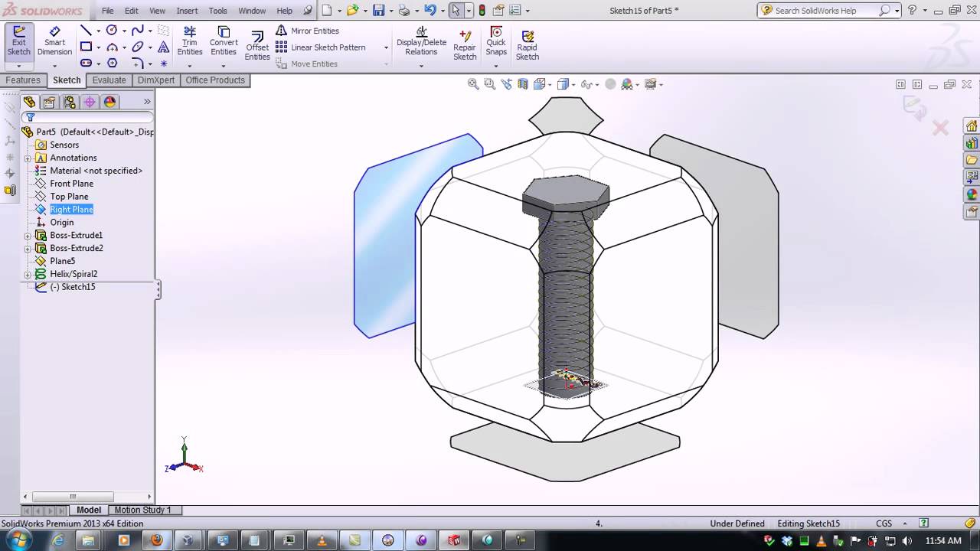Click the feature tree filter box
The width and height of the screenshot is (980, 551).
[88, 117]
